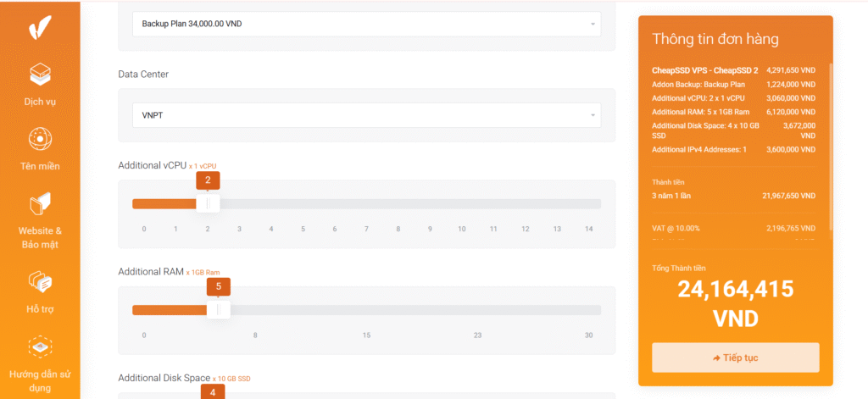Screen dimensions: 868x399
Task: Click the site logo icon
Action: (40, 26)
